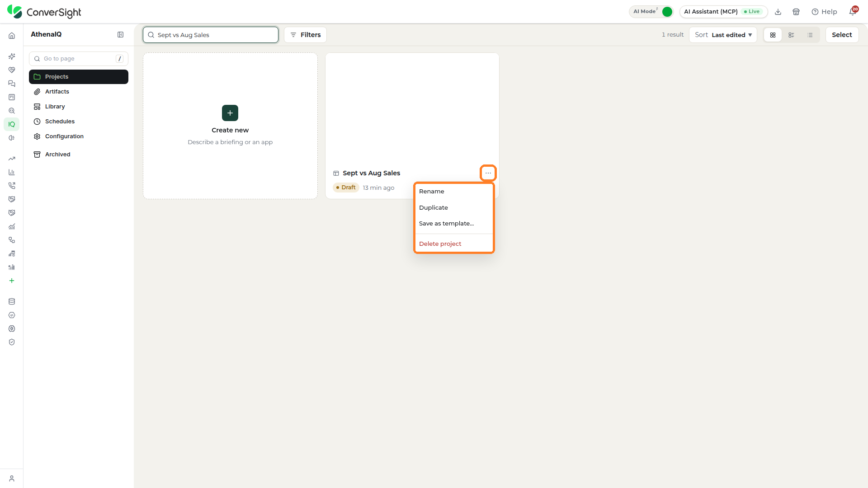Viewport: 868px width, 488px height.
Task: Open the marketplace store icon
Action: coord(796,12)
